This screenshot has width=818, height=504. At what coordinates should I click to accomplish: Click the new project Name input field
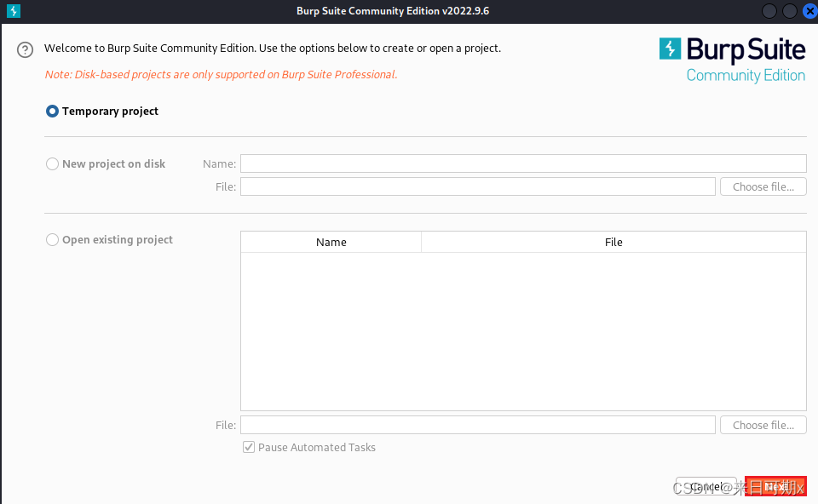pos(523,163)
